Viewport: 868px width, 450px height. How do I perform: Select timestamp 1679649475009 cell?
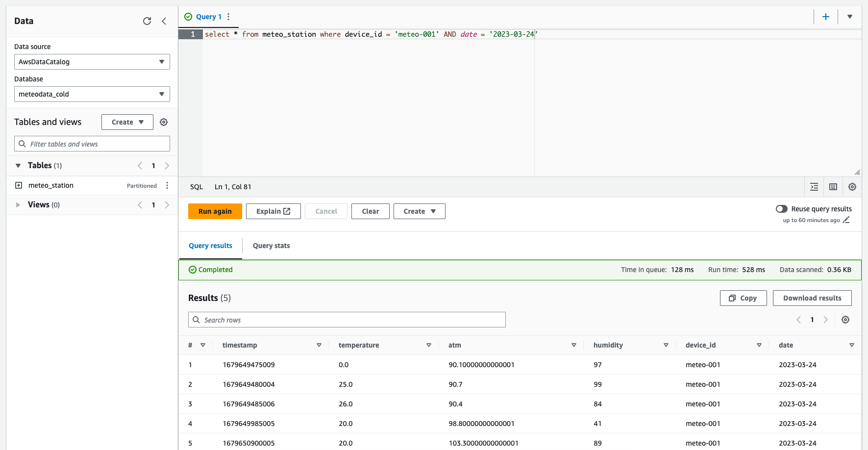click(x=248, y=365)
